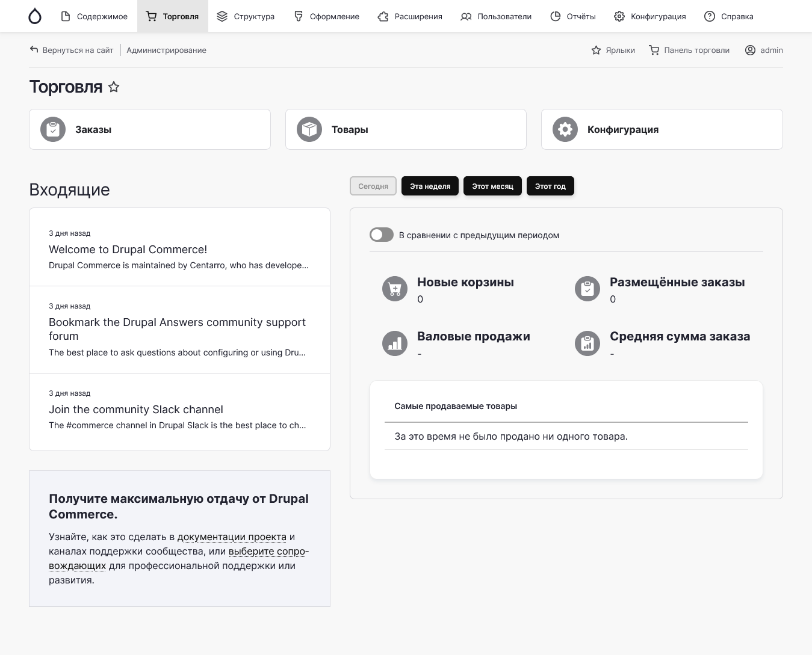Click the Конфигурация gear card icon
The height and width of the screenshot is (655, 812).
pyautogui.click(x=565, y=129)
